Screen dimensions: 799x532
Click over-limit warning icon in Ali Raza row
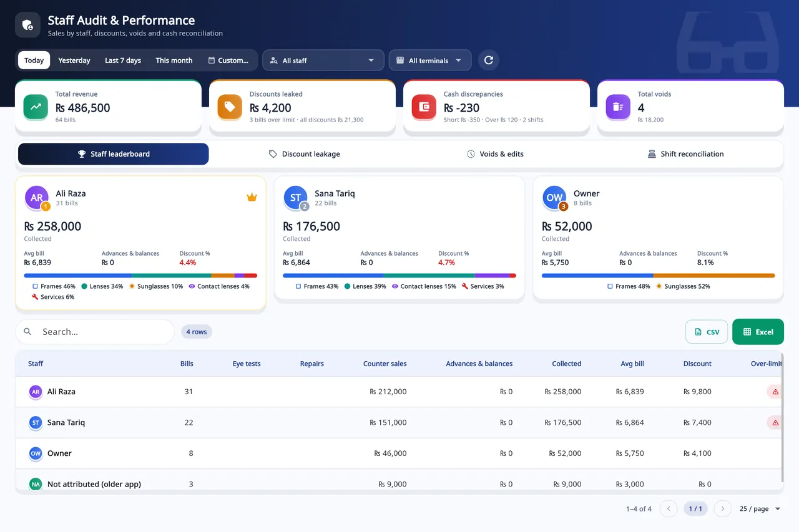point(775,392)
